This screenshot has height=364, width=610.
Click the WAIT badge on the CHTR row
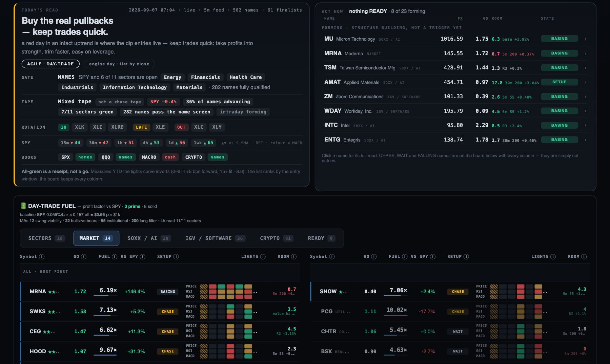458,331
